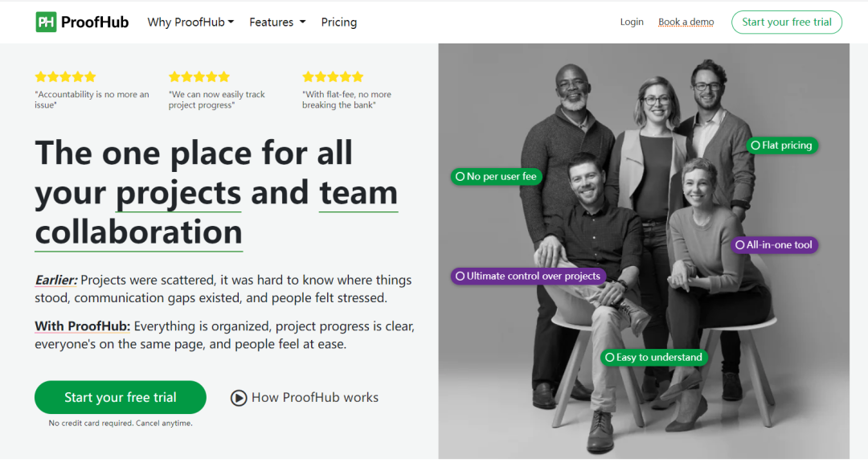Open the Login link

click(x=632, y=23)
